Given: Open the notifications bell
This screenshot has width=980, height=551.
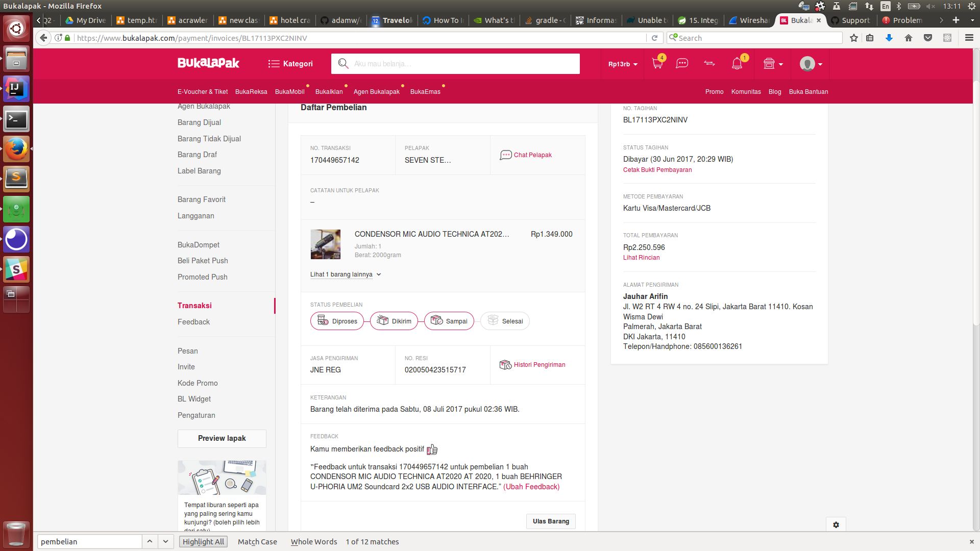Looking at the screenshot, I should [x=737, y=64].
